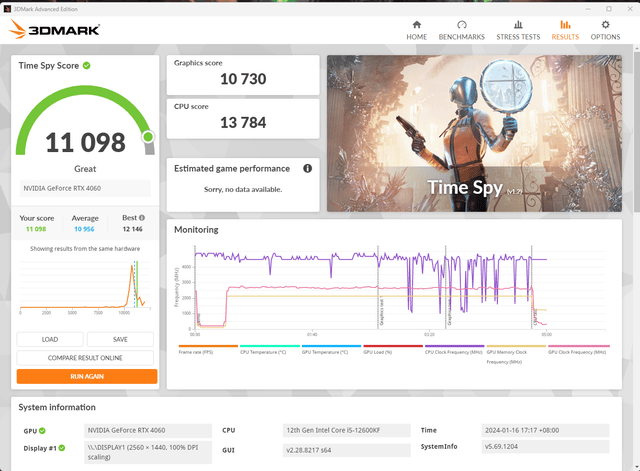Click 'Sorry, no data available.' message
Image resolution: width=640 pixels, height=471 pixels.
point(243,189)
